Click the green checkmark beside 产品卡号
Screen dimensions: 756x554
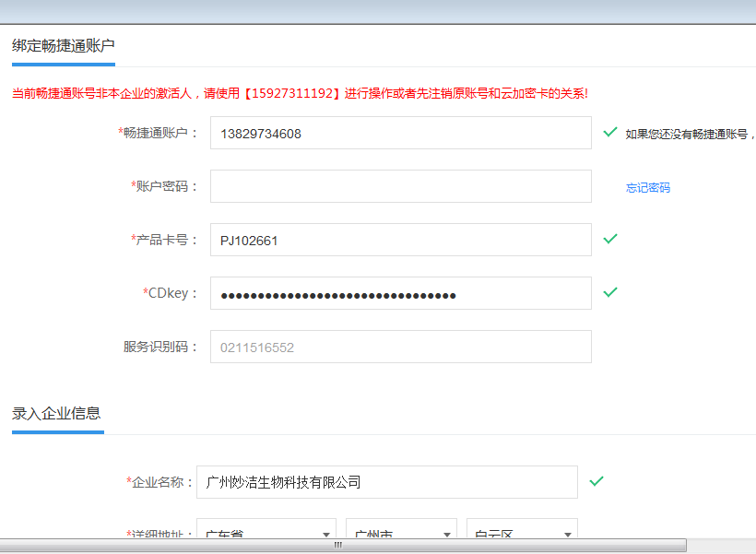point(610,239)
